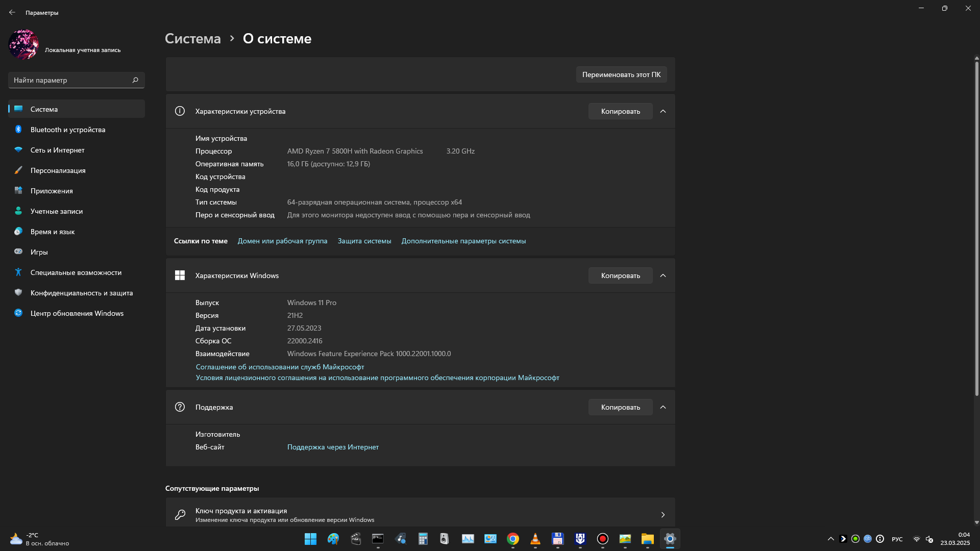Click Переименовать этот ПК button
The width and height of the screenshot is (980, 551).
(x=621, y=74)
